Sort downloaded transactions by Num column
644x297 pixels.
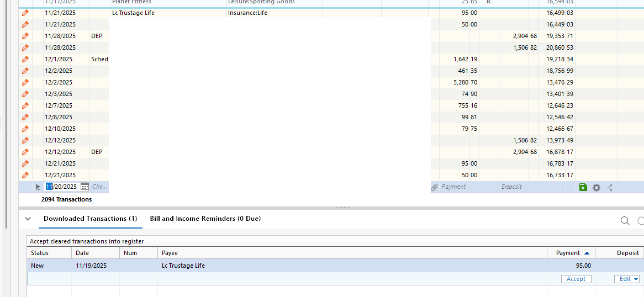click(139, 253)
